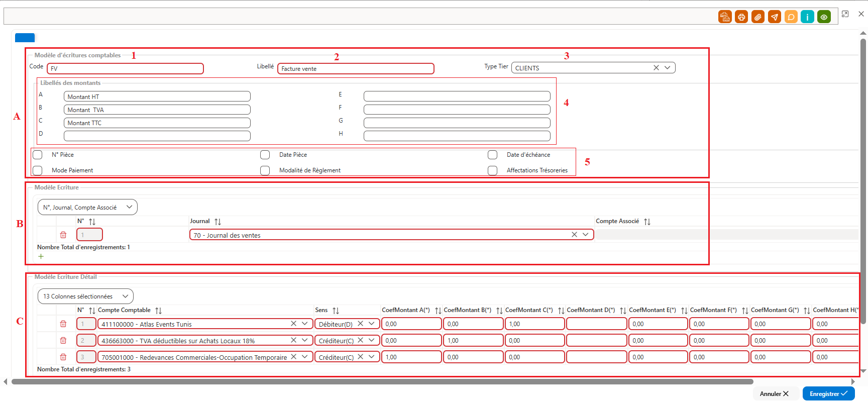Add a journal row with the plus icon

(41, 256)
